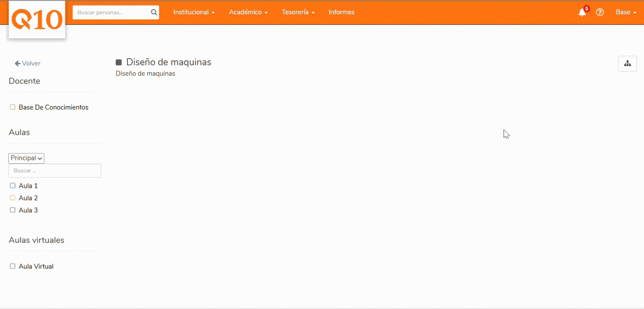
Task: Click the search magnifier icon
Action: click(x=154, y=12)
